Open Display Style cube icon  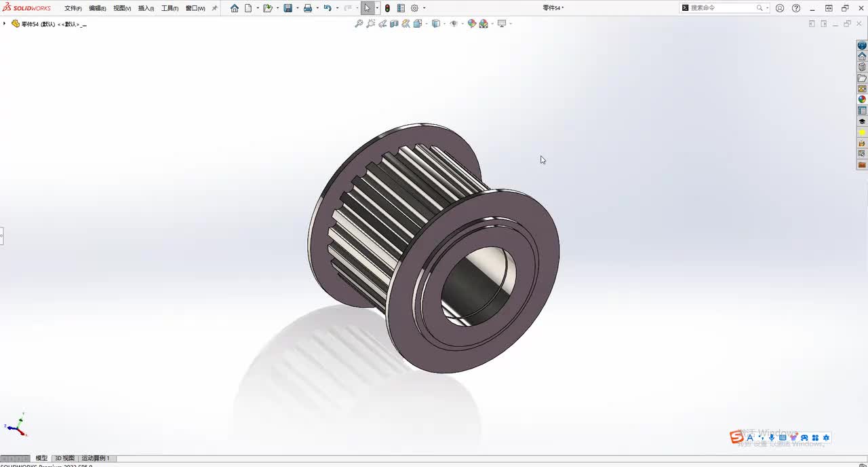[435, 24]
